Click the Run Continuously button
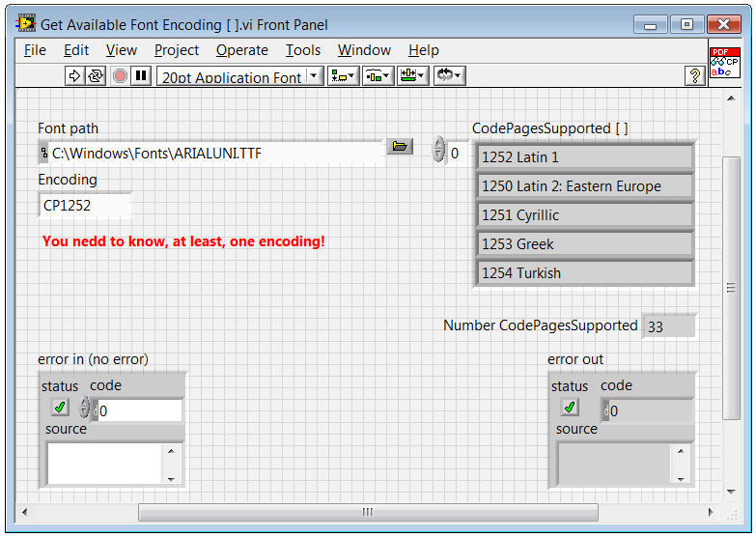This screenshot has height=537, width=756. 96,76
